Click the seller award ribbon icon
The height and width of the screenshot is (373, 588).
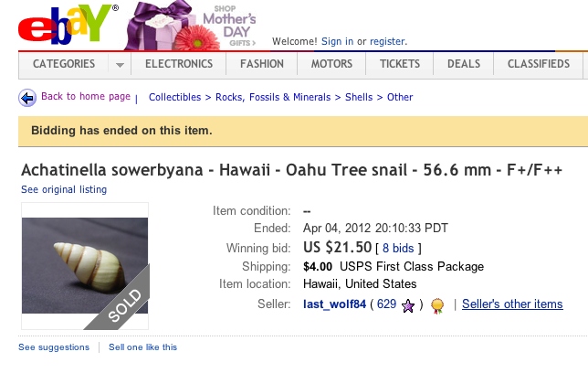[x=437, y=304]
